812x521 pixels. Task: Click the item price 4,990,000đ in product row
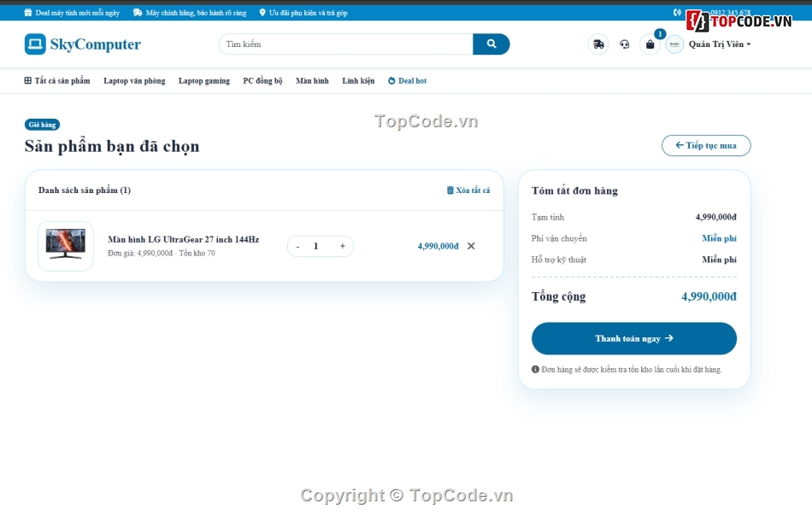click(x=438, y=246)
